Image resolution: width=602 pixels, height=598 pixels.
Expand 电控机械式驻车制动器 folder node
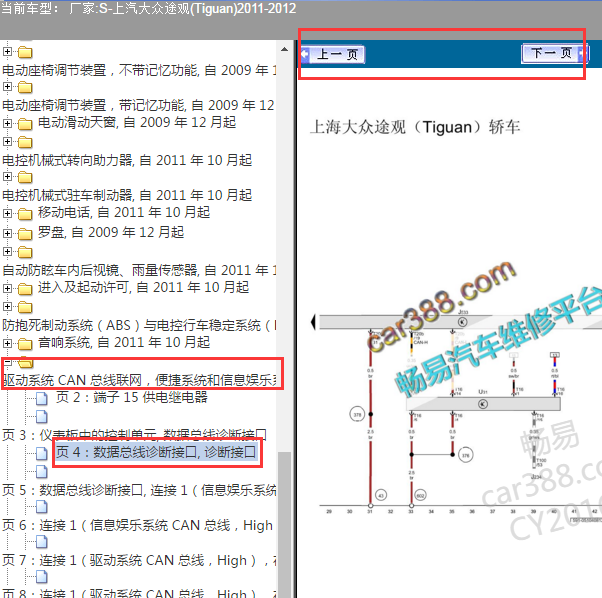pyautogui.click(x=7, y=177)
